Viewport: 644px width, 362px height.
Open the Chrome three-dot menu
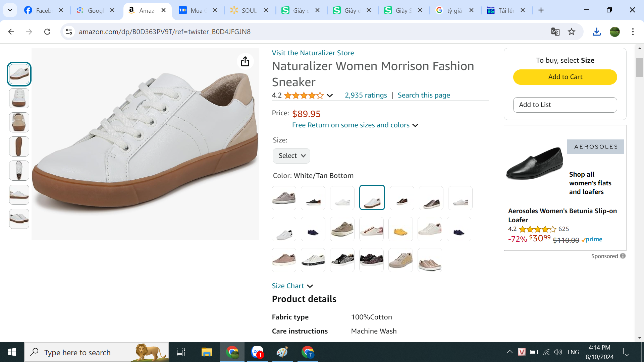[x=633, y=32]
